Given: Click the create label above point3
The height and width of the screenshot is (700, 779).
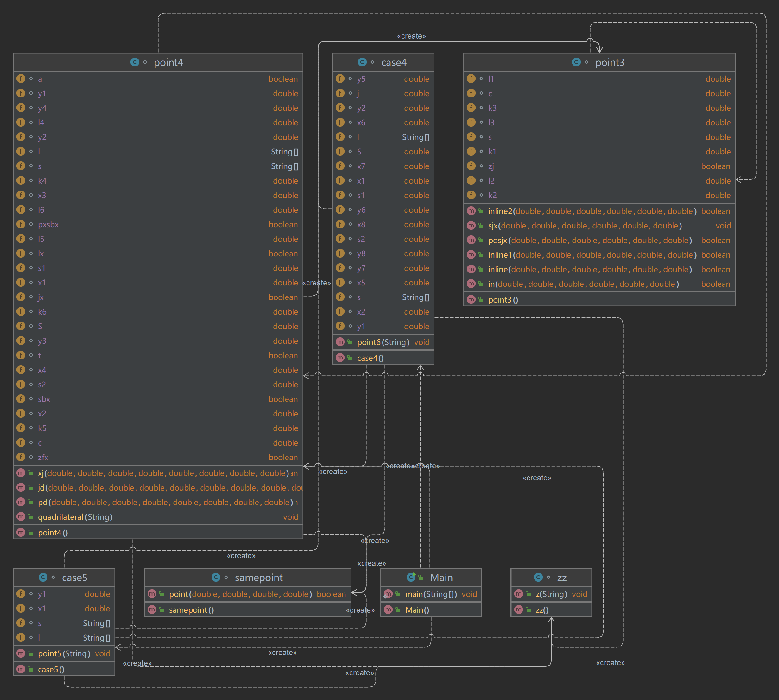Looking at the screenshot, I should tap(411, 36).
